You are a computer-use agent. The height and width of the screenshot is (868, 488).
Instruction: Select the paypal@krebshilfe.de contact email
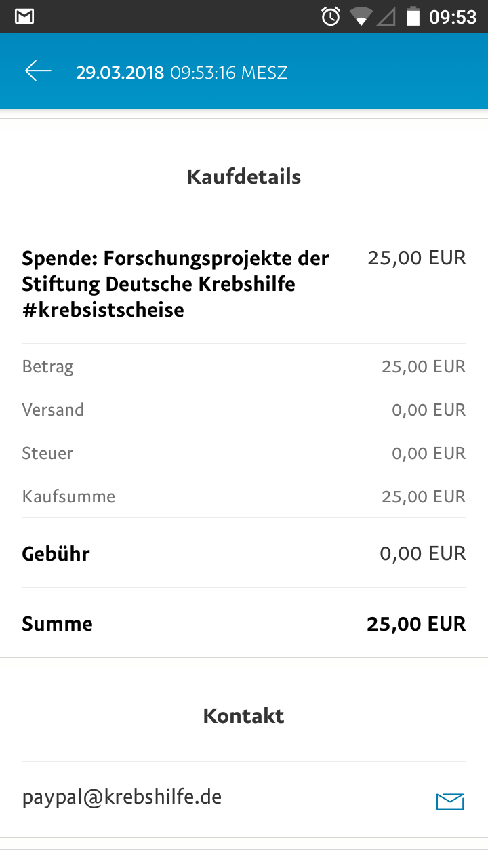(122, 797)
